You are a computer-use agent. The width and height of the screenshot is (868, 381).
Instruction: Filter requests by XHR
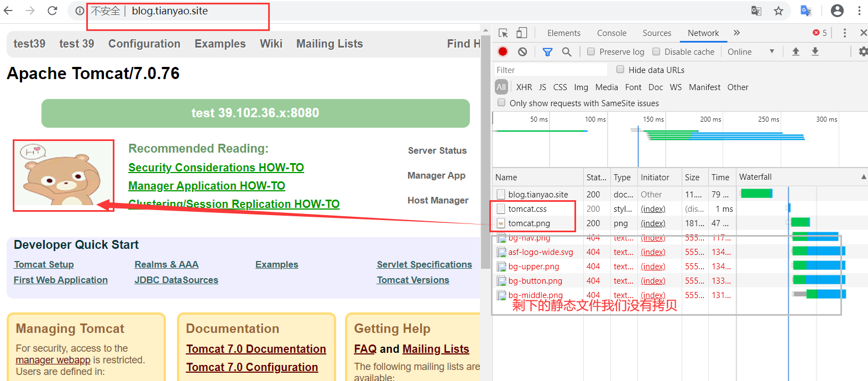pyautogui.click(x=524, y=87)
